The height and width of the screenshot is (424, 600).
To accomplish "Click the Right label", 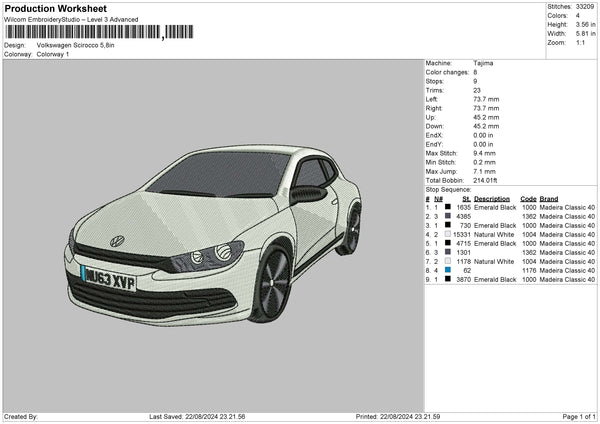I will tap(434, 108).
